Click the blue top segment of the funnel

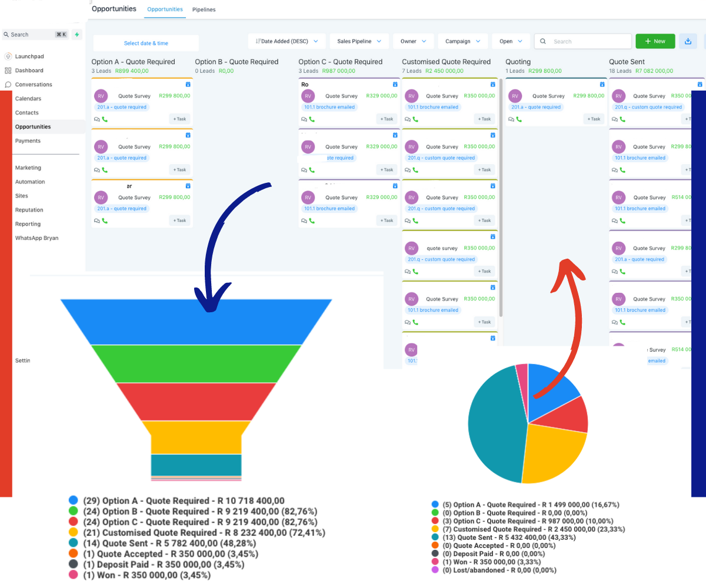coord(196,321)
